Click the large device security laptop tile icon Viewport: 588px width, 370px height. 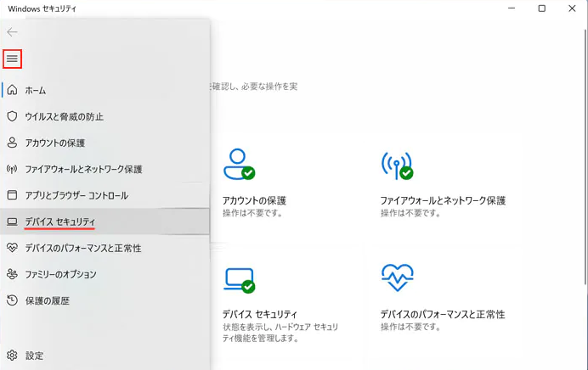pos(240,280)
